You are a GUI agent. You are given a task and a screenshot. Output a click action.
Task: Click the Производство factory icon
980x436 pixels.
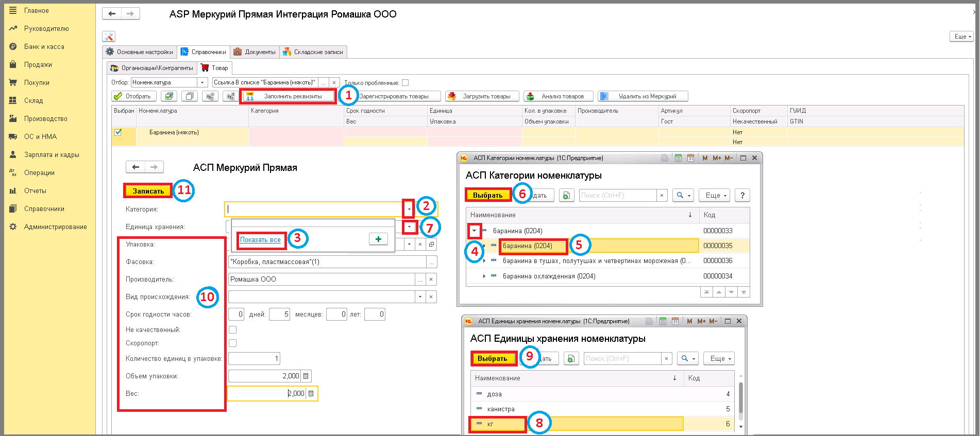click(13, 118)
